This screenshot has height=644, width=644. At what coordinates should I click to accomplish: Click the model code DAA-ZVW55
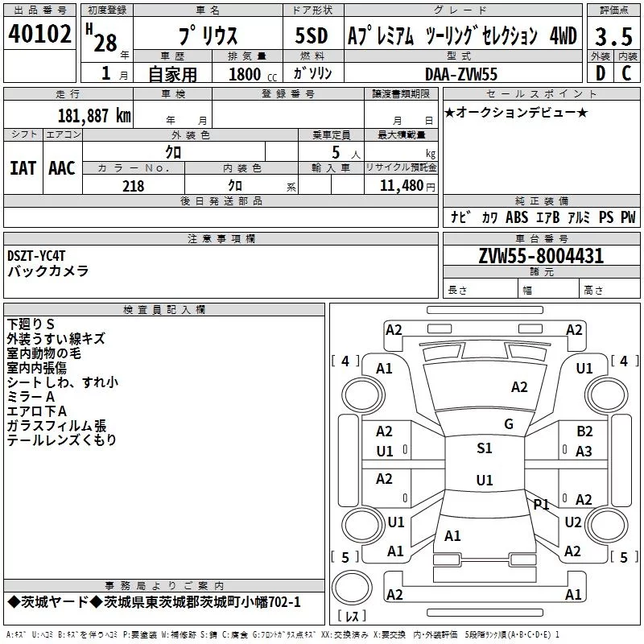coord(461,74)
